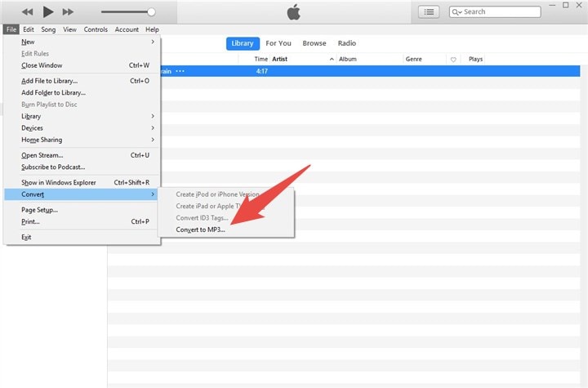
Task: Open the Controls menu
Action: 96,29
